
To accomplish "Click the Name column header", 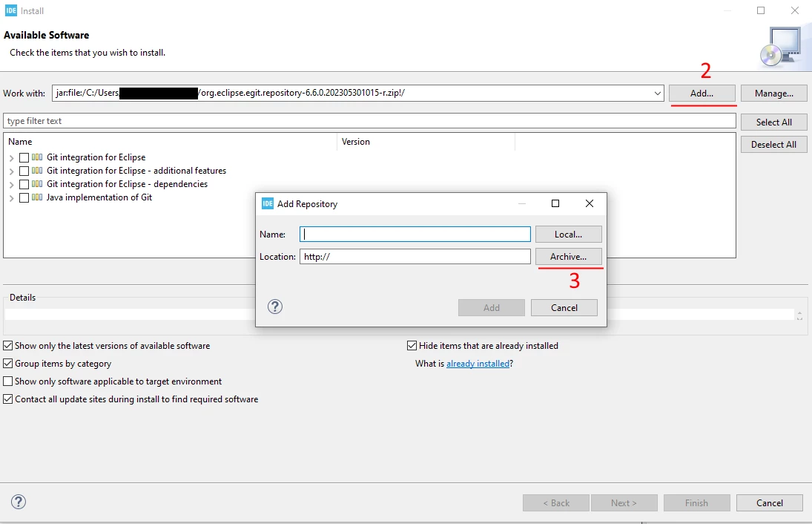I will [x=171, y=142].
